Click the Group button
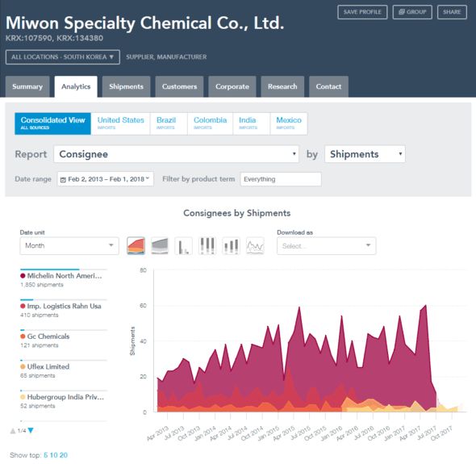The width and height of the screenshot is (476, 464). [x=412, y=12]
